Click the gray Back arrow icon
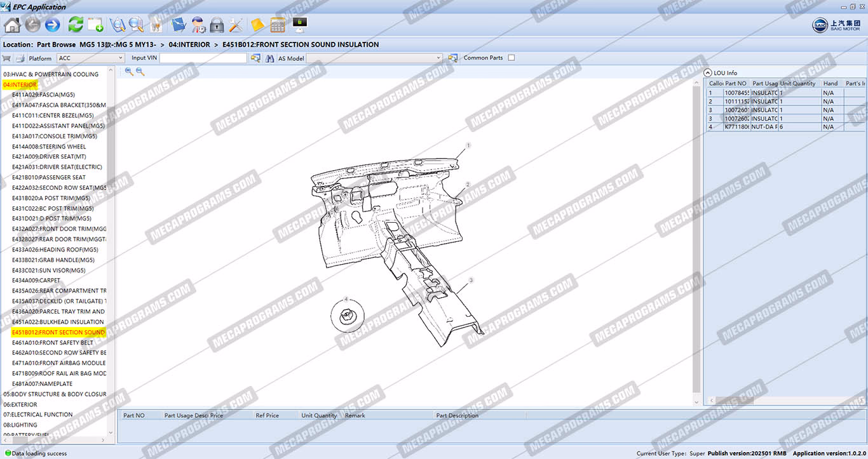868x459 pixels. click(32, 25)
